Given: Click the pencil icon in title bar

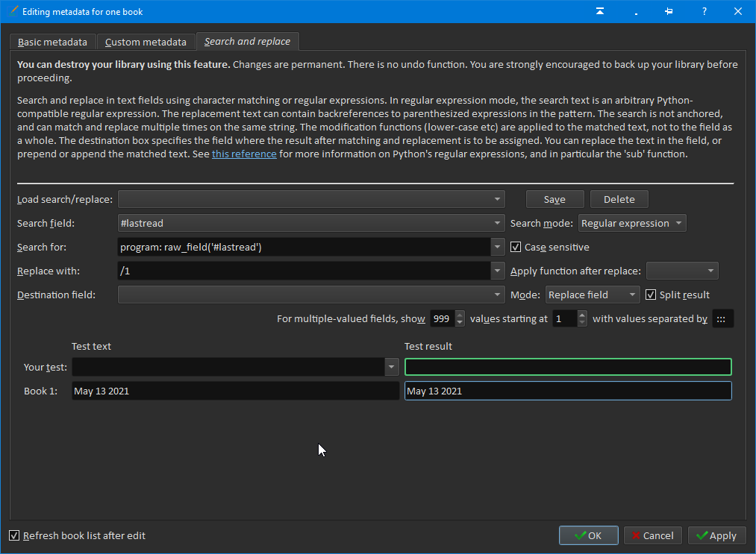Looking at the screenshot, I should coord(13,11).
